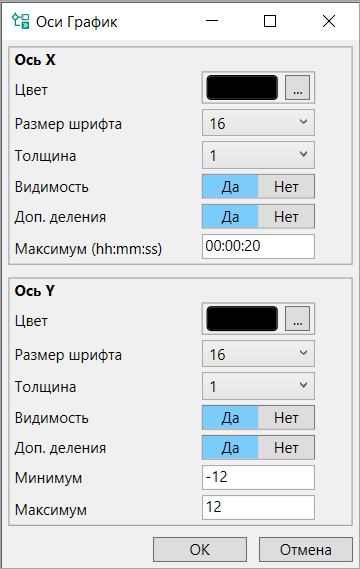Close the Оси График dialog window
Image resolution: width=360 pixels, height=569 pixels.
[x=329, y=21]
